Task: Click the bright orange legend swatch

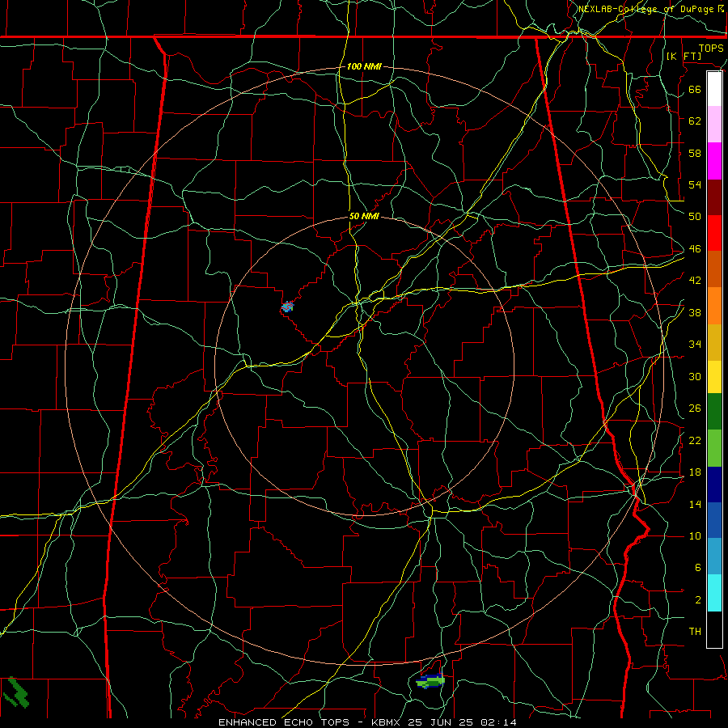Action: [714, 306]
